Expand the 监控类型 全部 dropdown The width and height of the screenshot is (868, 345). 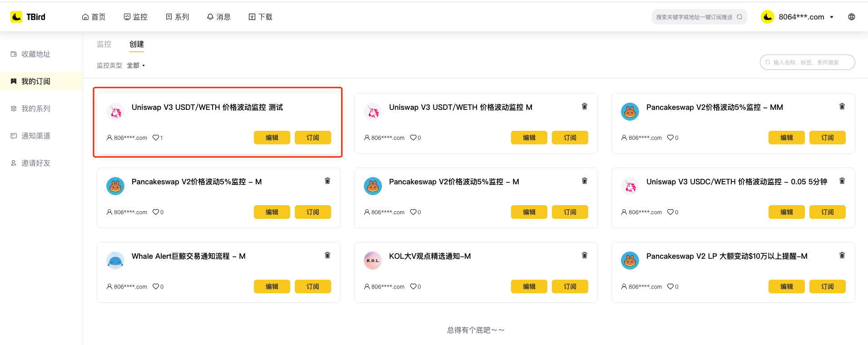(x=136, y=65)
